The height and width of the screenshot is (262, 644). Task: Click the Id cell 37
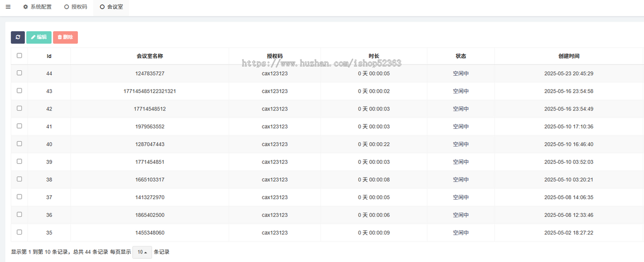coord(49,198)
